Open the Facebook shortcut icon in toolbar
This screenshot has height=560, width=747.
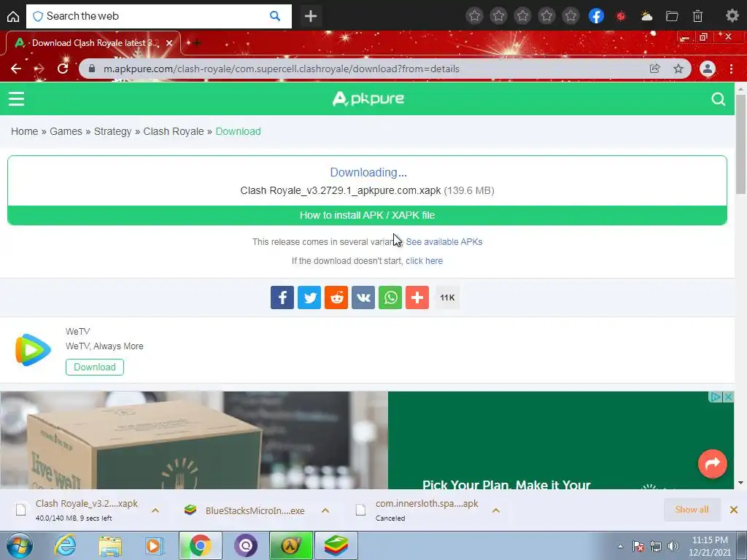[x=596, y=16]
